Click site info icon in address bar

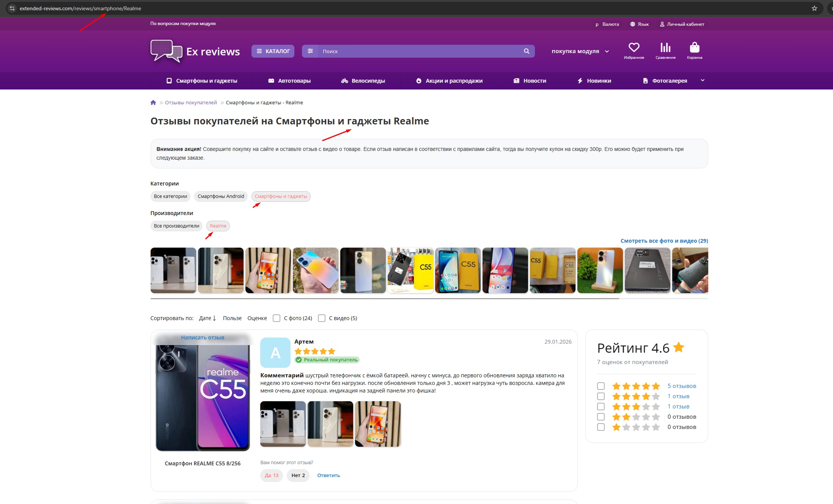[12, 8]
